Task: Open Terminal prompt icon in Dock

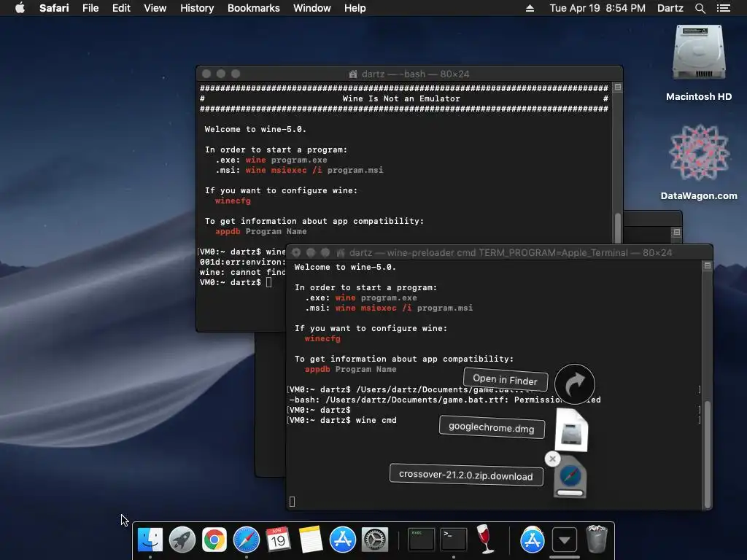Action: [x=453, y=540]
